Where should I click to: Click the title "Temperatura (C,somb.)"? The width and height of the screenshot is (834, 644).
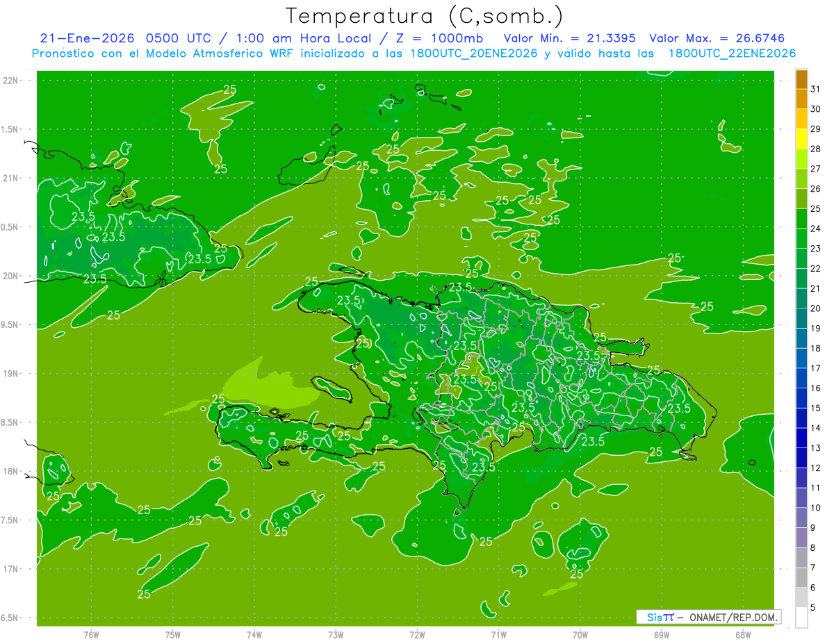[425, 16]
